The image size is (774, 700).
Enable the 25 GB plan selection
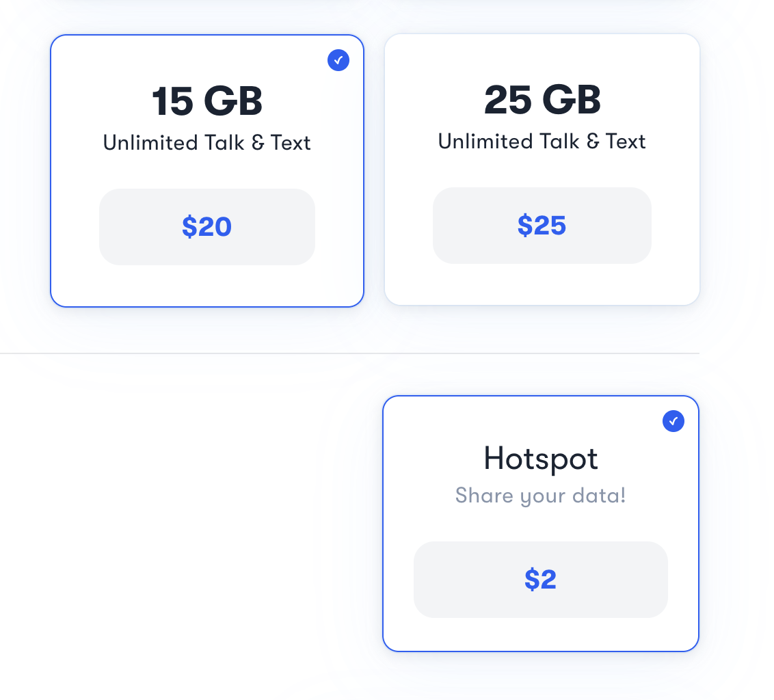[542, 169]
